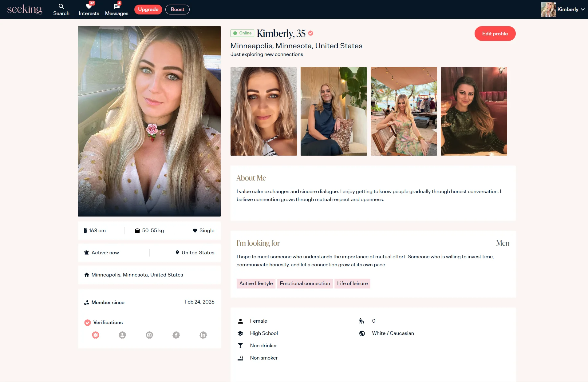
Task: Click the Upgrade button
Action: coord(148,10)
